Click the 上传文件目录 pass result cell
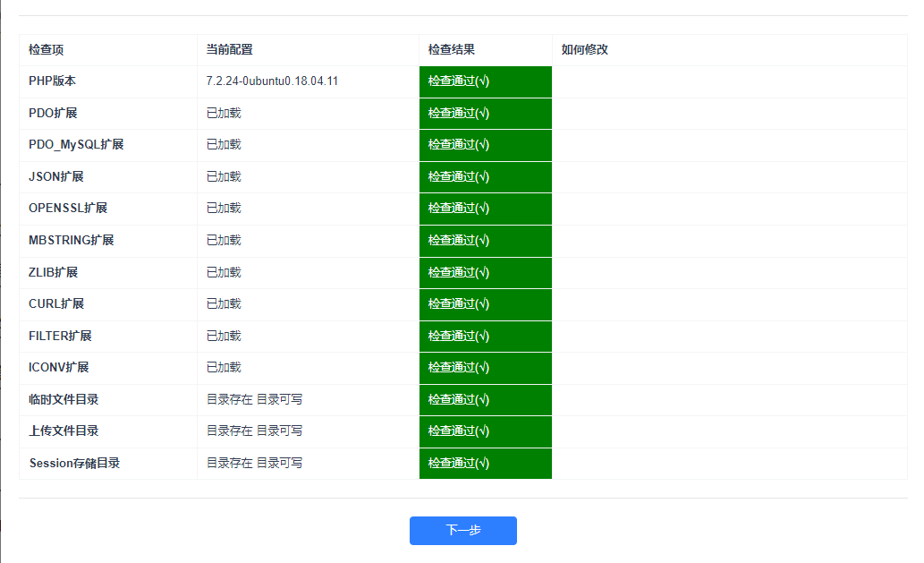The height and width of the screenshot is (563, 924). click(x=485, y=431)
